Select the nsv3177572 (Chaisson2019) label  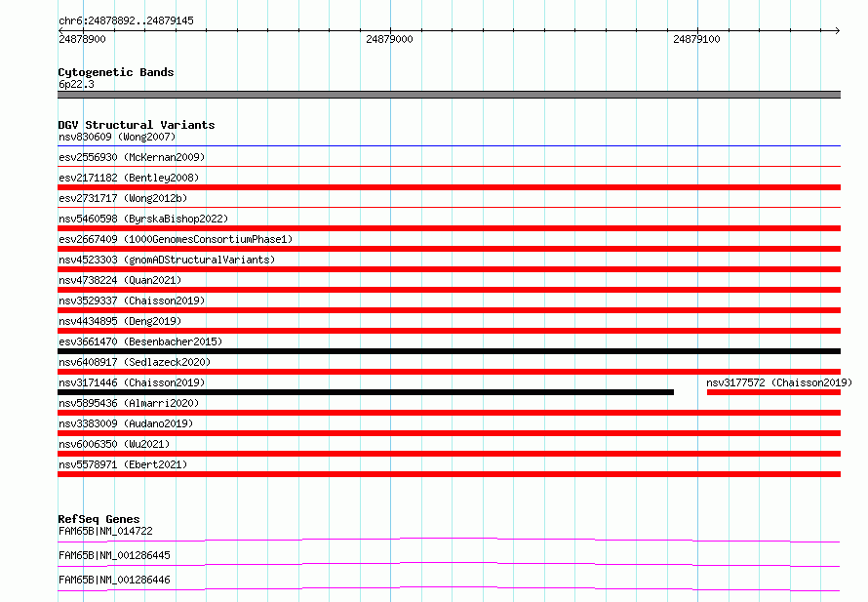click(779, 382)
